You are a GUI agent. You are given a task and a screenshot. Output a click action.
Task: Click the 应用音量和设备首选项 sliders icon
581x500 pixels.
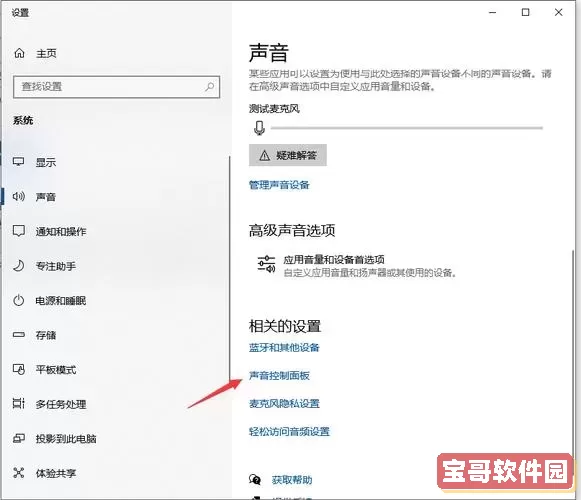click(266, 264)
